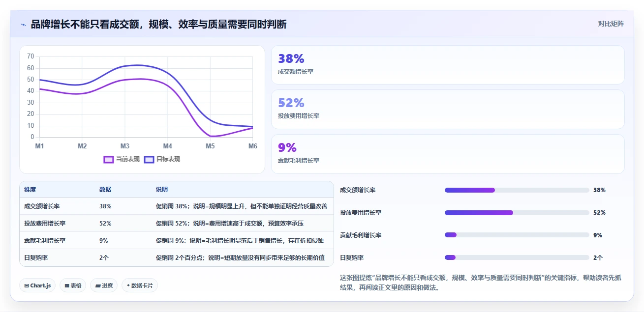Toggle the 目标表现 legend swatch
The height and width of the screenshot is (312, 644).
point(149,159)
